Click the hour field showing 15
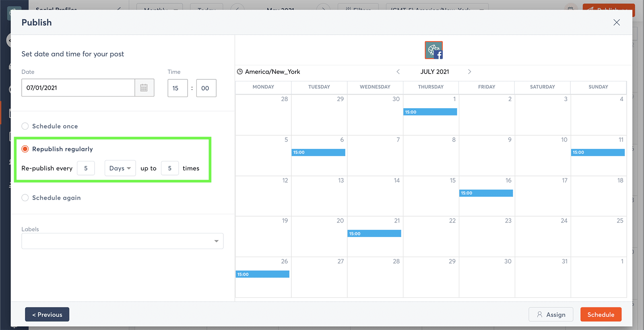 coord(178,88)
